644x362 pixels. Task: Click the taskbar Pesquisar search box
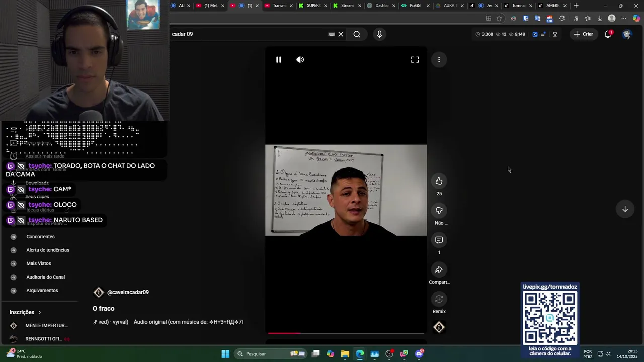coord(272,354)
